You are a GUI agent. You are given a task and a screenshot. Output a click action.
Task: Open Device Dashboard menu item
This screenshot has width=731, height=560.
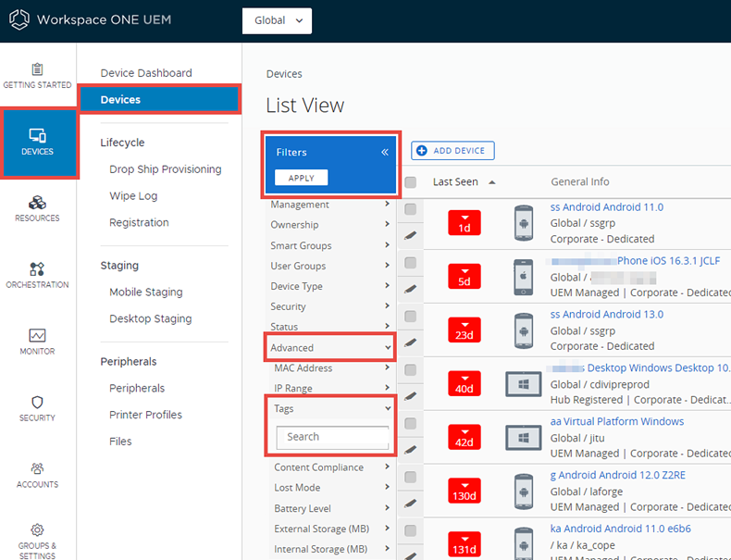(x=146, y=73)
